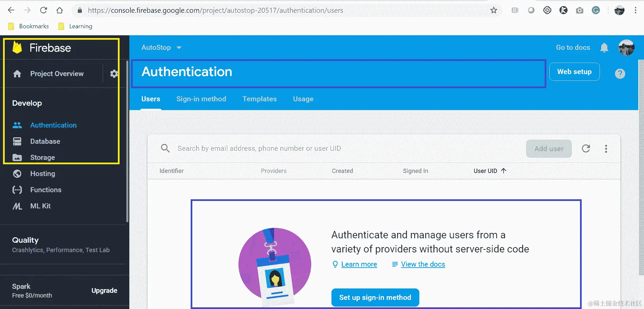The width and height of the screenshot is (644, 309).
Task: Click the Firebase flame logo
Action: (17, 47)
